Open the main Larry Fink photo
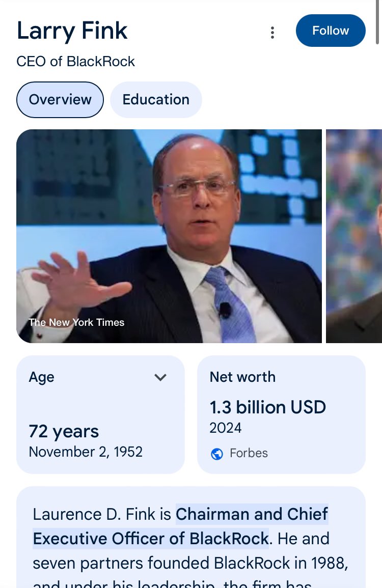Viewport: 382px width, 588px height. pos(169,236)
